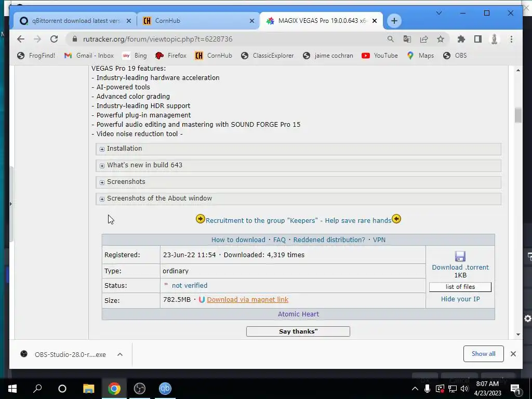This screenshot has width=532, height=399.
Task: Open the Extensions puzzle icon
Action: coord(461,39)
